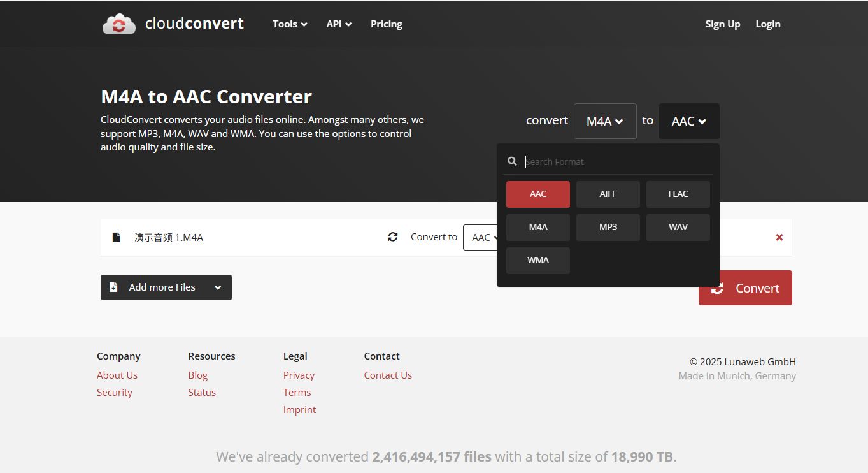Open the Contact Us link
Image resolution: width=868 pixels, height=473 pixels.
[x=388, y=375]
